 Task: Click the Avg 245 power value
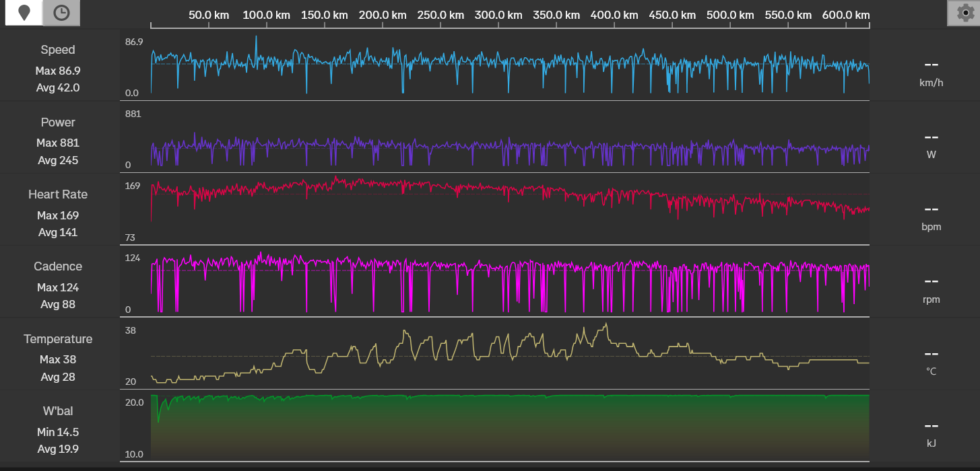click(58, 160)
